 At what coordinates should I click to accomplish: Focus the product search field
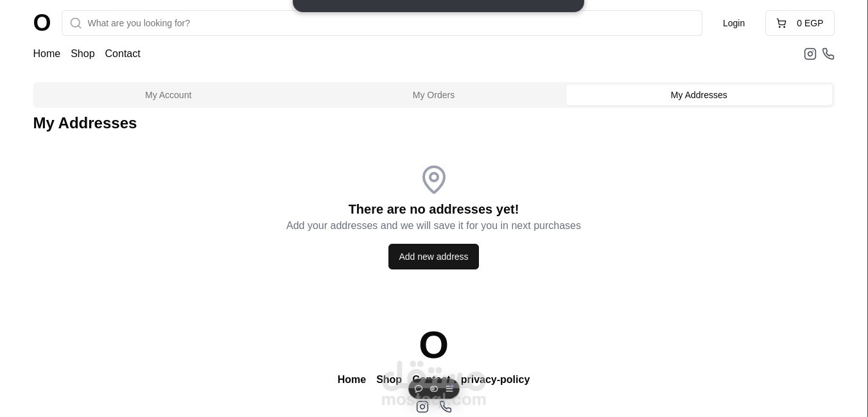[385, 23]
